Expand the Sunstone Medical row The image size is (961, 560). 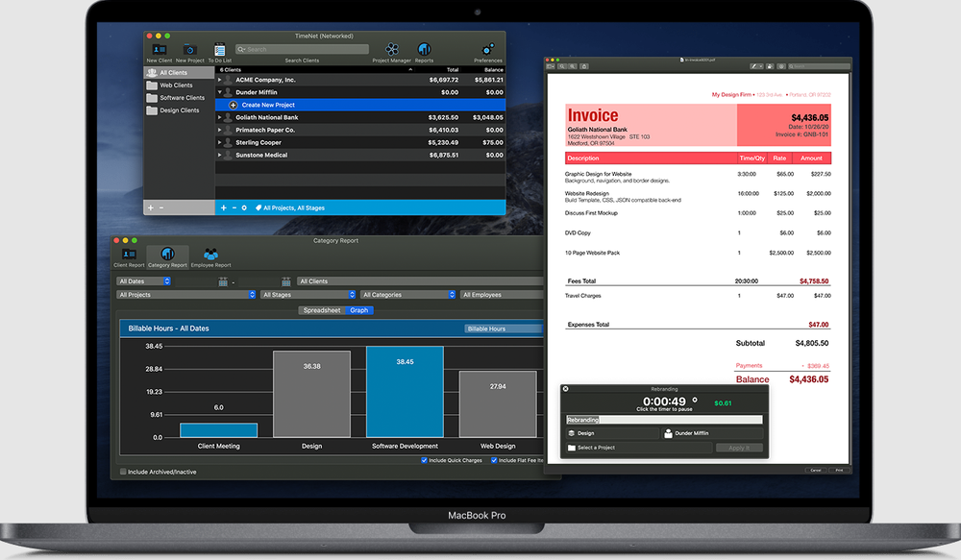point(219,155)
